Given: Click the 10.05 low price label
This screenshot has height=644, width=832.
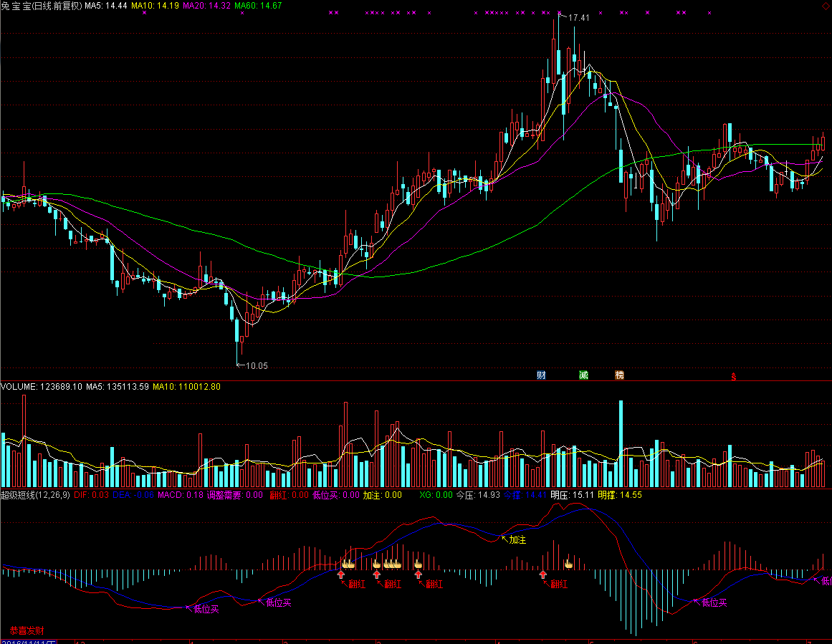Looking at the screenshot, I should [256, 365].
